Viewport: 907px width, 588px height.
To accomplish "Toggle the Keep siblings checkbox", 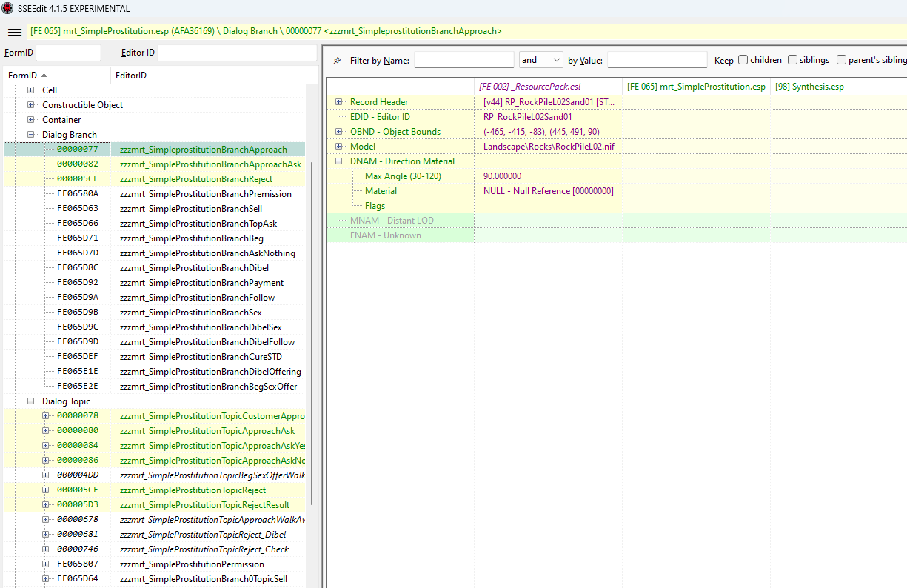I will [x=792, y=60].
